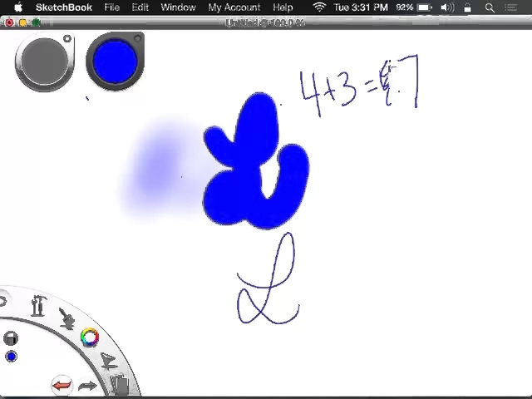Open the Help menu
Viewport: 532px width, 399px height.
pos(283,7)
